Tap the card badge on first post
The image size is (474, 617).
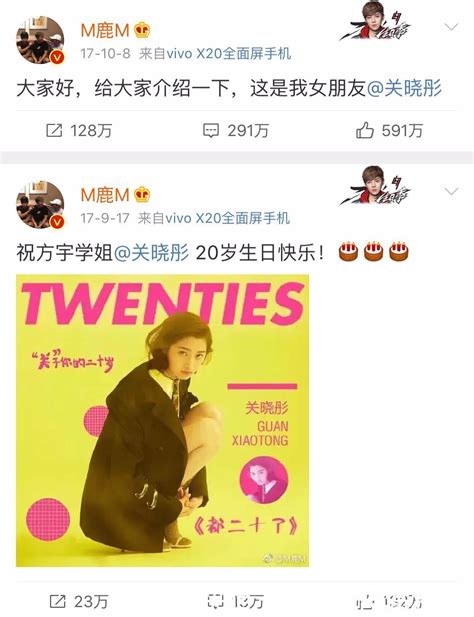coord(375,21)
